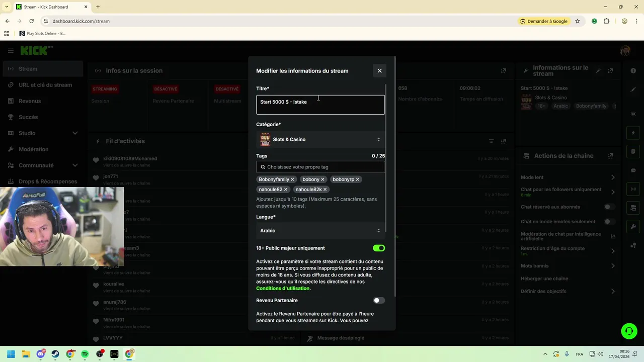The image size is (644, 362).
Task: Pop out the Fil d'activités panel
Action: (503, 141)
